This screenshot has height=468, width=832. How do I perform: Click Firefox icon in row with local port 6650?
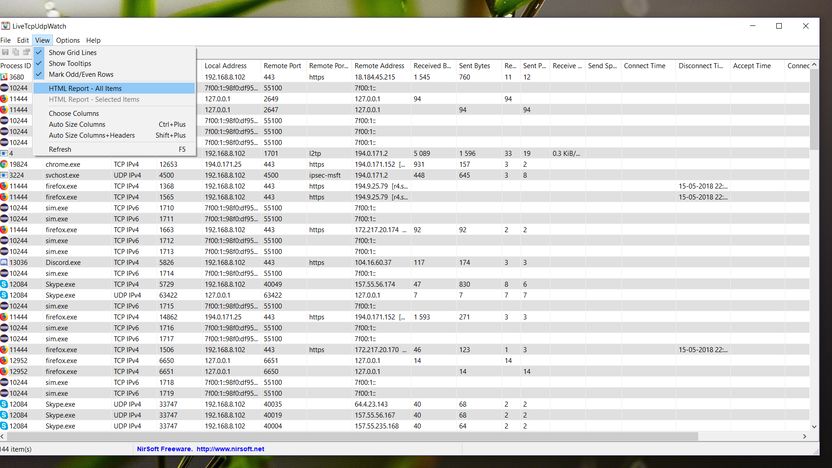(x=4, y=361)
